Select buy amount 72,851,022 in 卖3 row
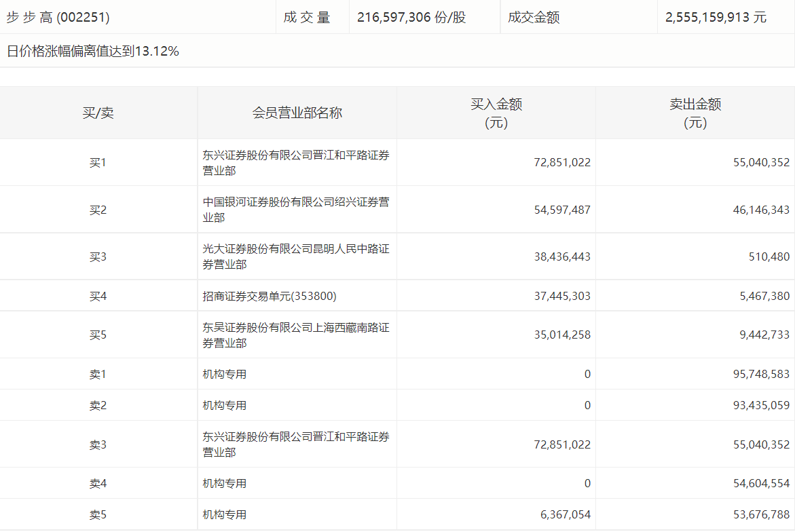 (x=562, y=444)
